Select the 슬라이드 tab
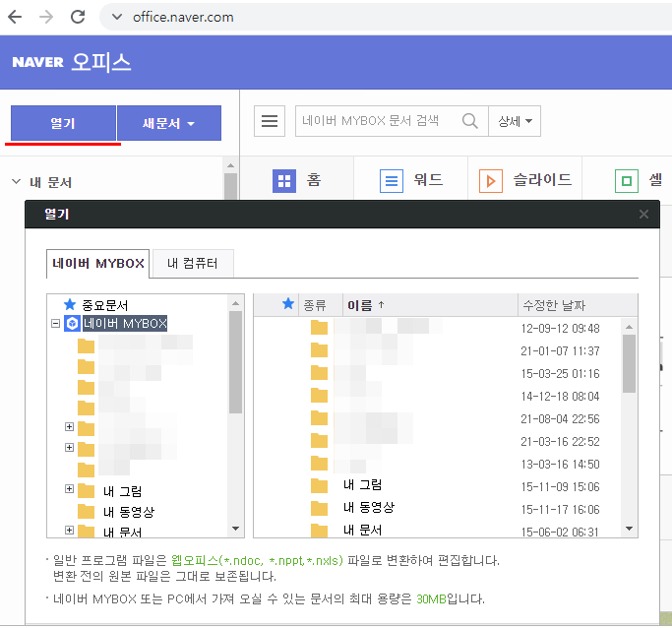Image resolution: width=672 pixels, height=628 pixels. pyautogui.click(x=525, y=180)
